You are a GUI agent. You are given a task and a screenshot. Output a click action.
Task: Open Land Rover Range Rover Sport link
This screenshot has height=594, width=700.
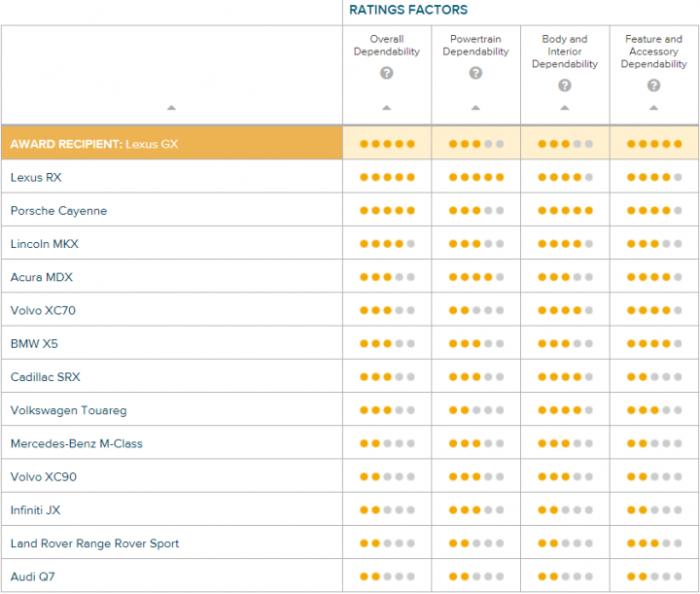94,543
